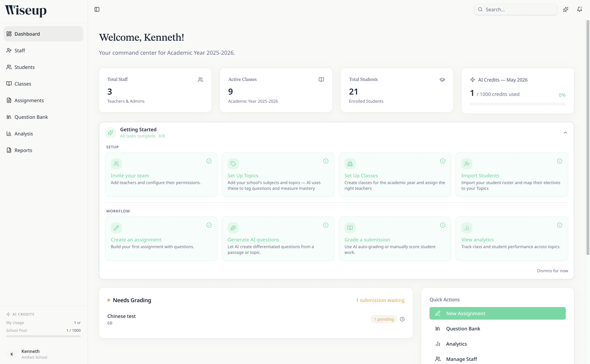Click the New Assignment button

(x=497, y=313)
